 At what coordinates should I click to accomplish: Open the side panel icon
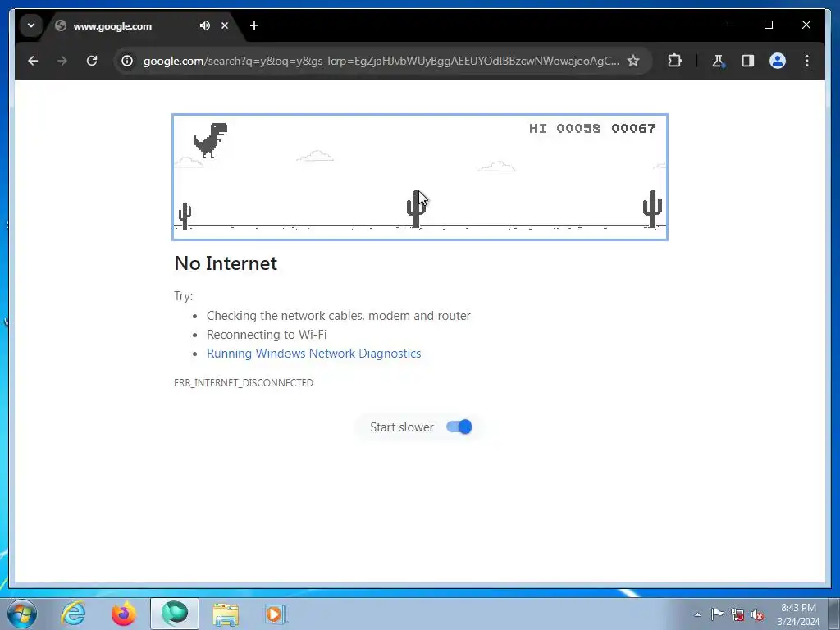pos(748,61)
